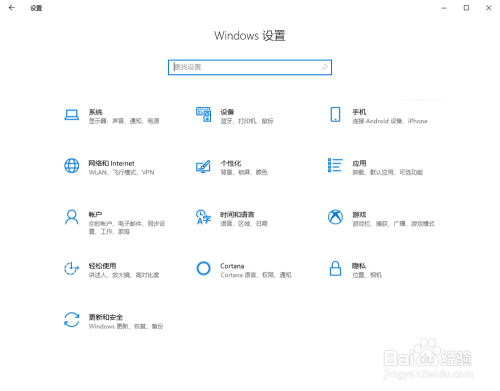Focus the 查找设置 search field

[250, 67]
